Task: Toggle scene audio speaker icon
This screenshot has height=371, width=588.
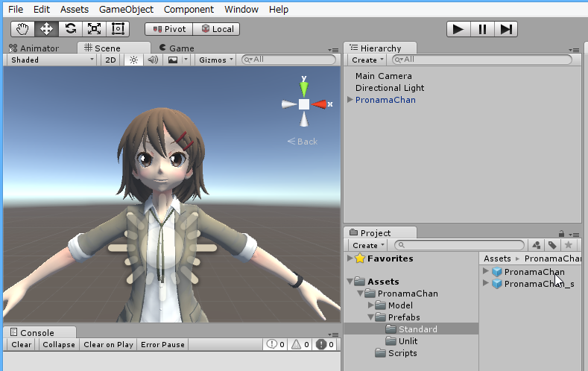Action: [153, 60]
